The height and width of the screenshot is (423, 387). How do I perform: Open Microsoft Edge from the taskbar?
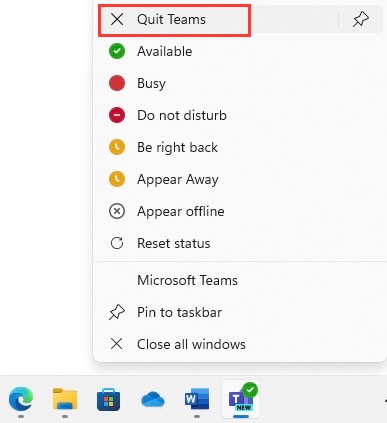(x=21, y=399)
